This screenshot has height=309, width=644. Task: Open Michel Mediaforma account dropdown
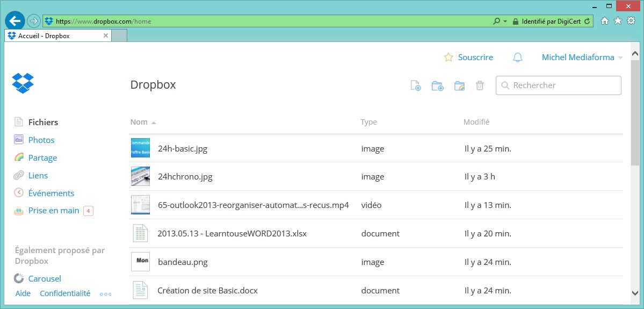[x=582, y=58]
